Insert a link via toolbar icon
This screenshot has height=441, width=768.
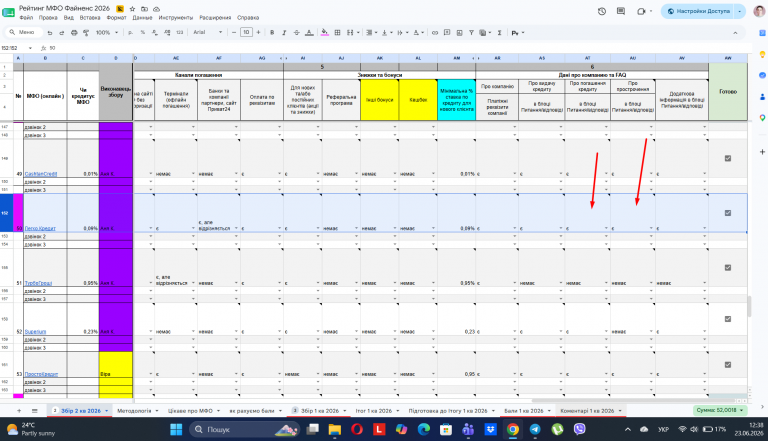pyautogui.click(x=434, y=33)
